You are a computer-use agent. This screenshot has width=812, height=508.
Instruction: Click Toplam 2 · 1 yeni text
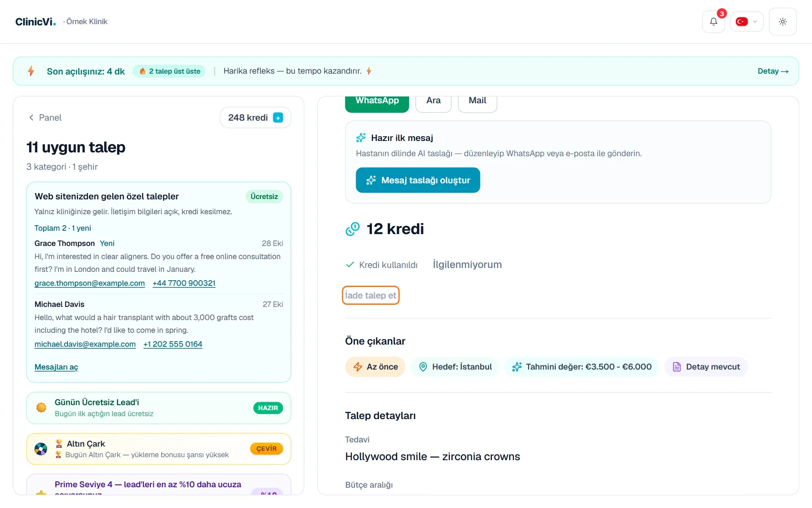click(63, 228)
